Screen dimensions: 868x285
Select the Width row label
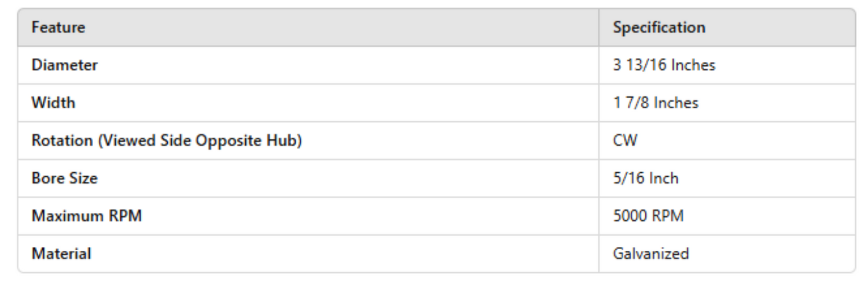(53, 103)
